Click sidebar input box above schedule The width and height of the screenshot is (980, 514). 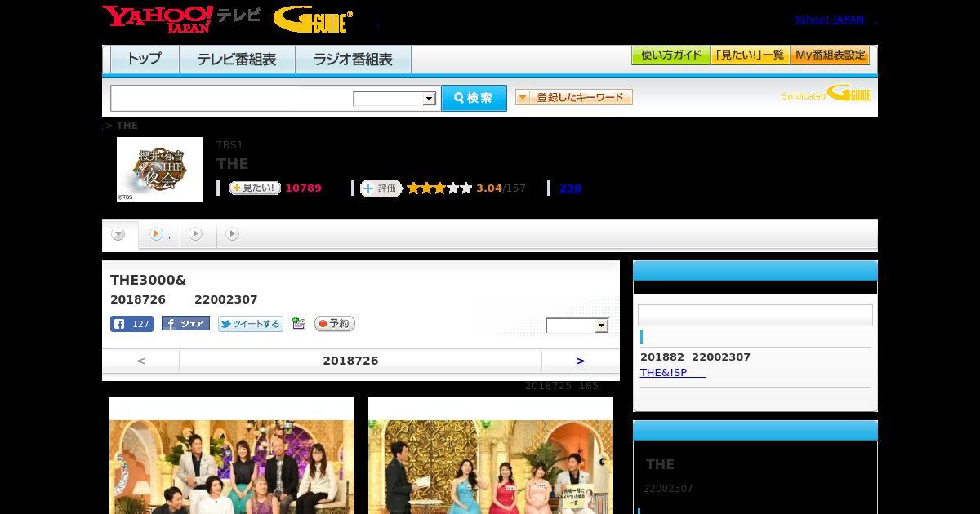[x=755, y=316]
